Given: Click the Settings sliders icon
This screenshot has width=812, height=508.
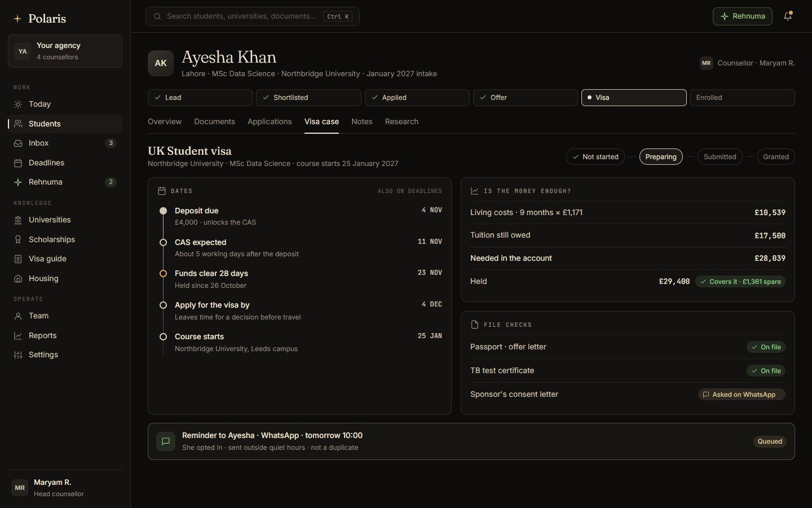Looking at the screenshot, I should tap(18, 355).
